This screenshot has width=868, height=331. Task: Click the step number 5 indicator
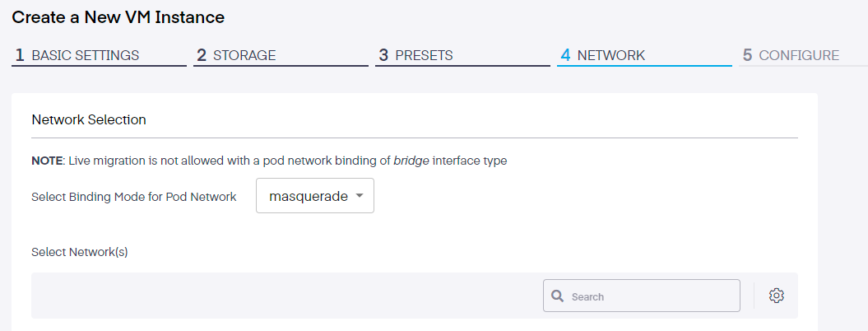point(747,56)
